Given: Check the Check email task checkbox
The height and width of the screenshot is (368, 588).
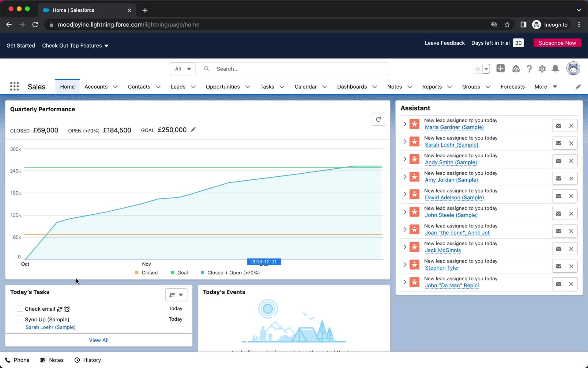Looking at the screenshot, I should click(20, 309).
